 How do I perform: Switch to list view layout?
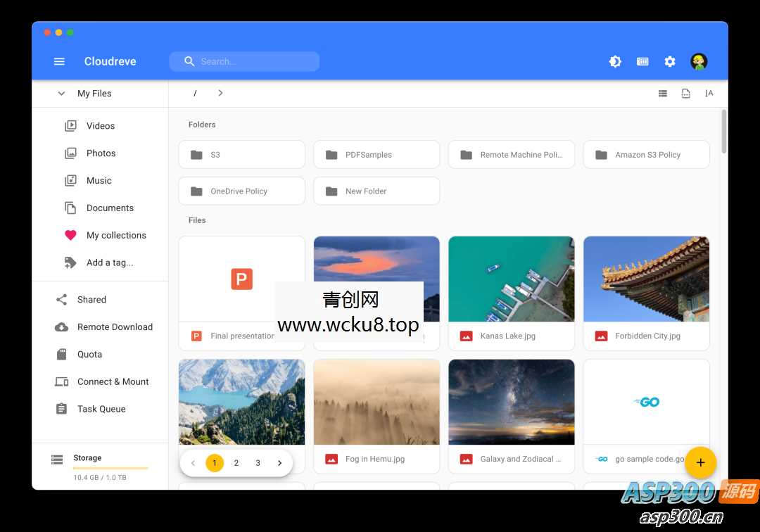(x=662, y=93)
